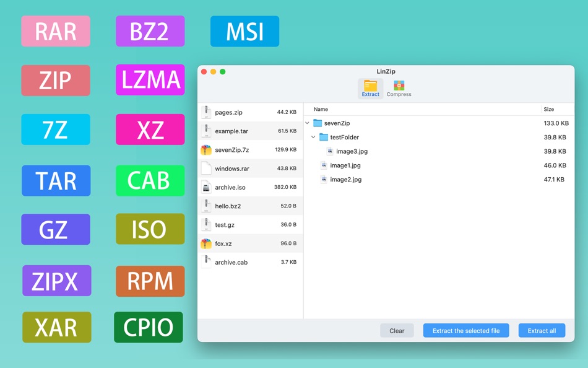
Task: Select windows.rar file name in list
Action: point(232,169)
